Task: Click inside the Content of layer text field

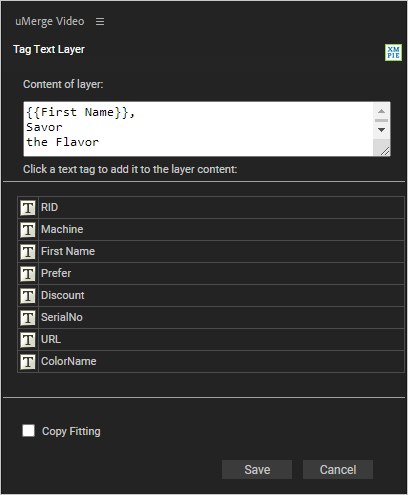Action: point(198,129)
